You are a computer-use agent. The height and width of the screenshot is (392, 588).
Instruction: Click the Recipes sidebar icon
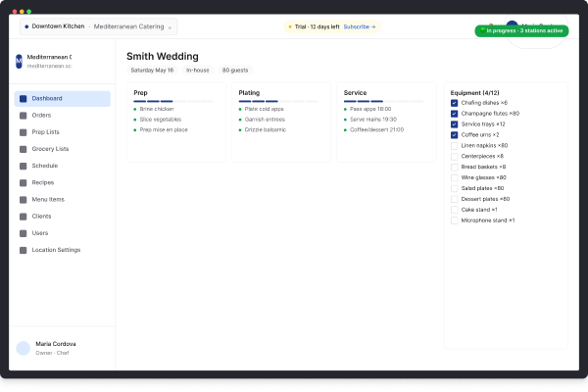tap(24, 183)
